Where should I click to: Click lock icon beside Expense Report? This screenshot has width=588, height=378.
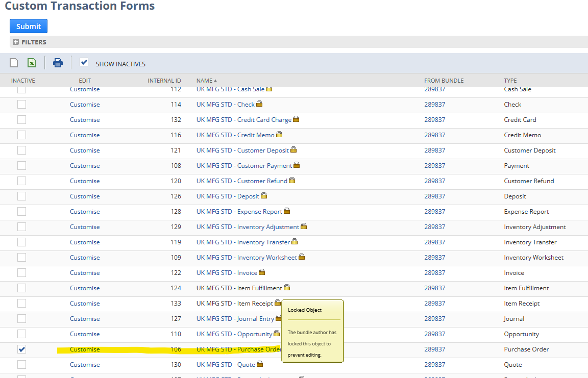click(x=287, y=211)
